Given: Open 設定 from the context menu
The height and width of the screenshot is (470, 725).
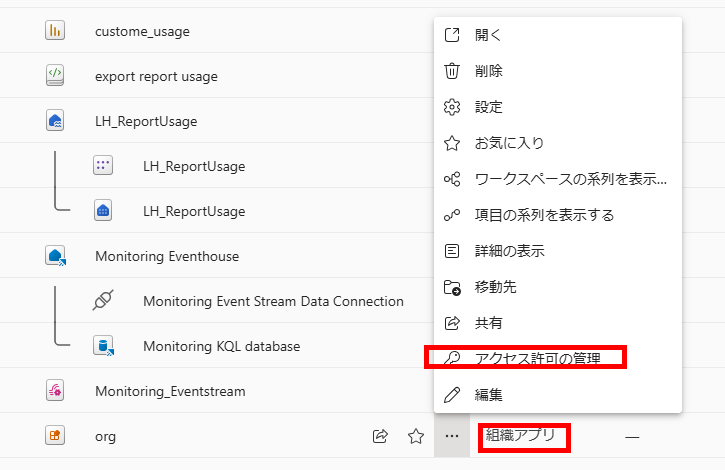Looking at the screenshot, I should click(558, 107).
